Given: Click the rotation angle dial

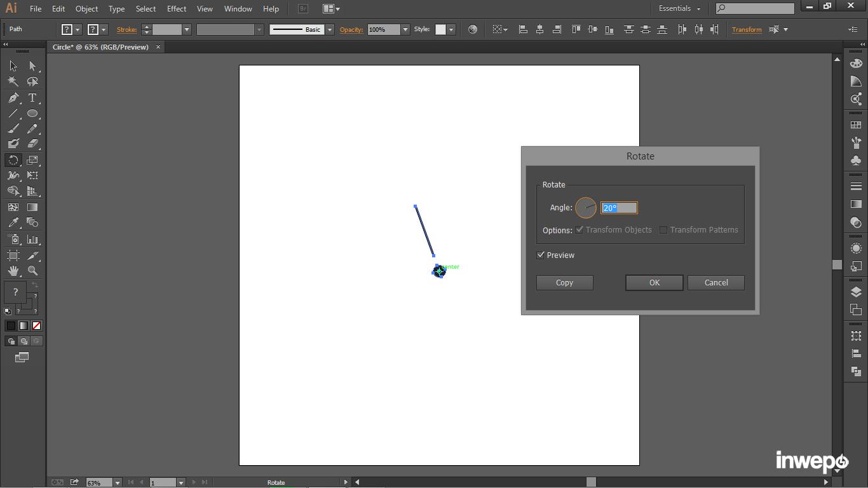Looking at the screenshot, I should coord(586,208).
